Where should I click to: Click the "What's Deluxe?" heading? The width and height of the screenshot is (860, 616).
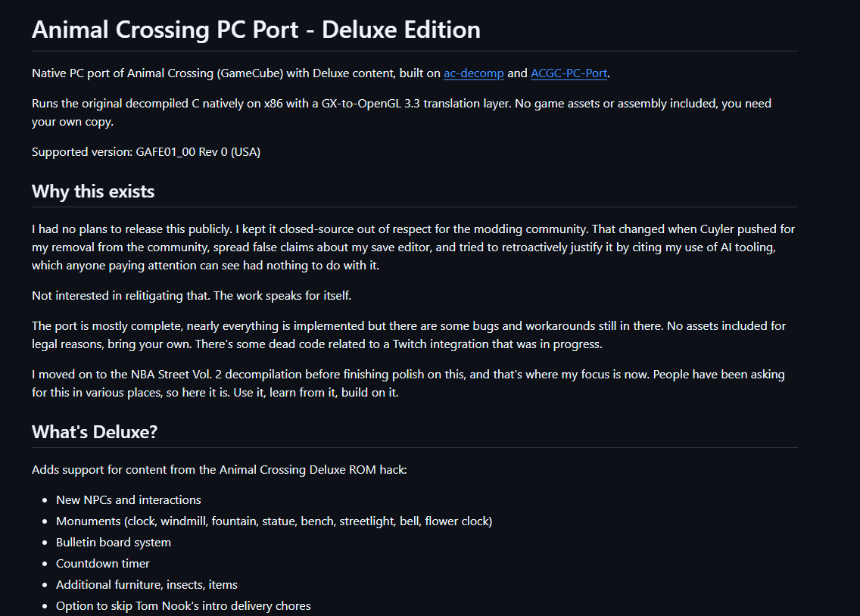click(95, 432)
